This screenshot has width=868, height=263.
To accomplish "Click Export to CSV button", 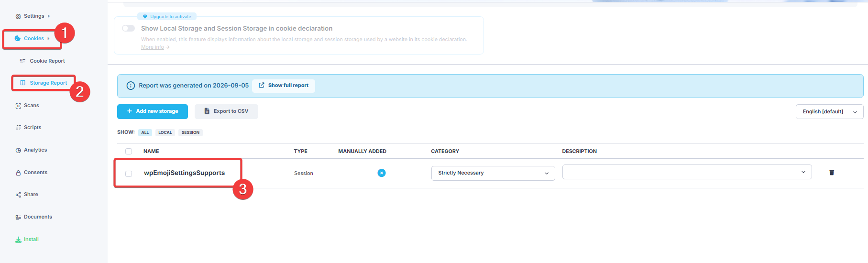I will (x=226, y=111).
